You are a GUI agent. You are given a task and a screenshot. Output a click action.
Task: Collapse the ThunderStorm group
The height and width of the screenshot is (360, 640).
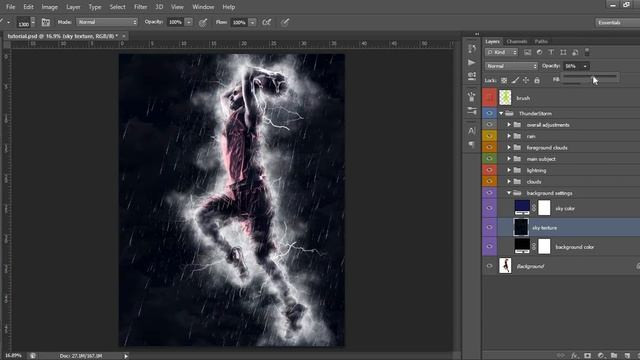pos(501,113)
